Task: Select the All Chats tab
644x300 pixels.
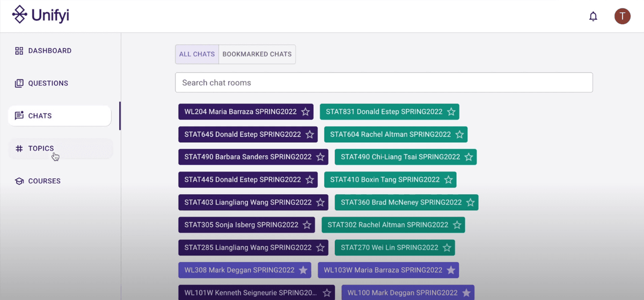Action: (197, 54)
